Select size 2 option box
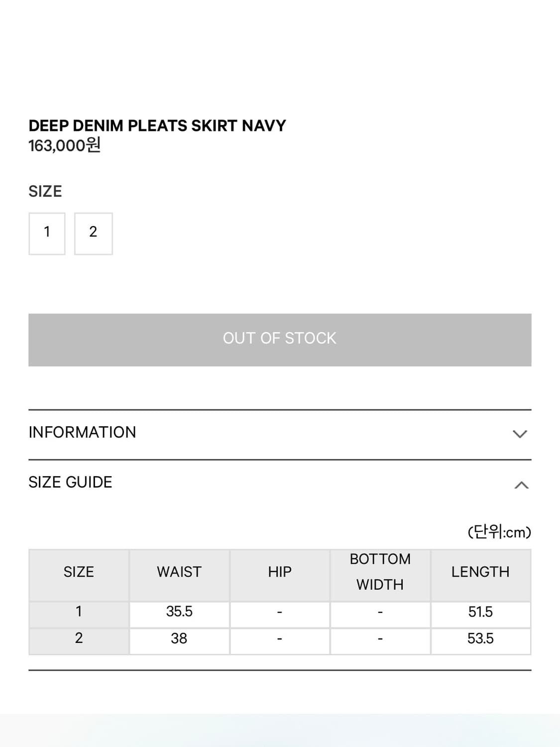 pyautogui.click(x=93, y=233)
